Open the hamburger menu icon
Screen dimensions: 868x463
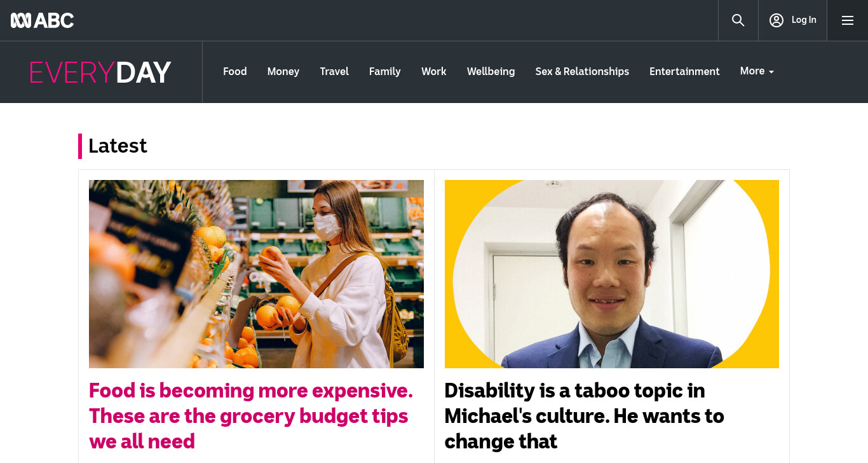tap(847, 20)
